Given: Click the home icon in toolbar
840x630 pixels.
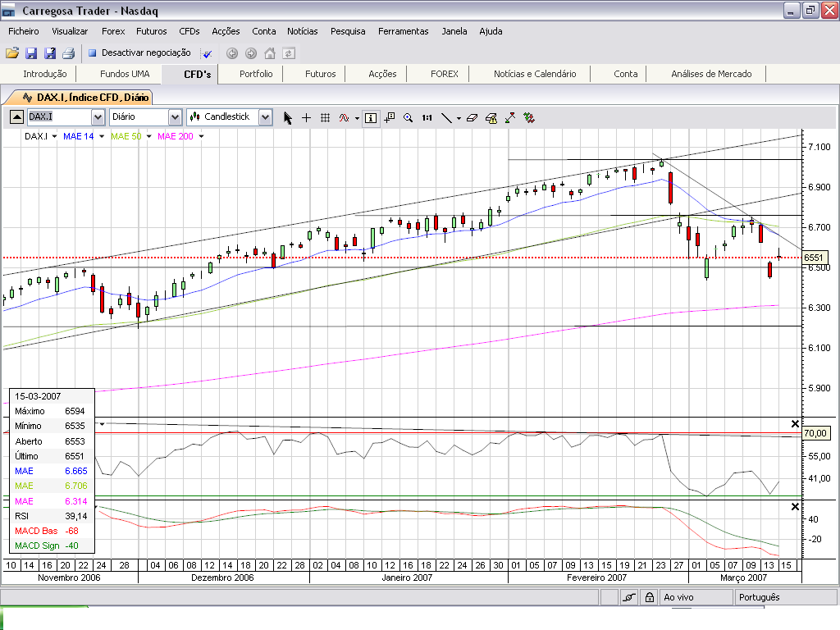Looking at the screenshot, I should tap(270, 53).
